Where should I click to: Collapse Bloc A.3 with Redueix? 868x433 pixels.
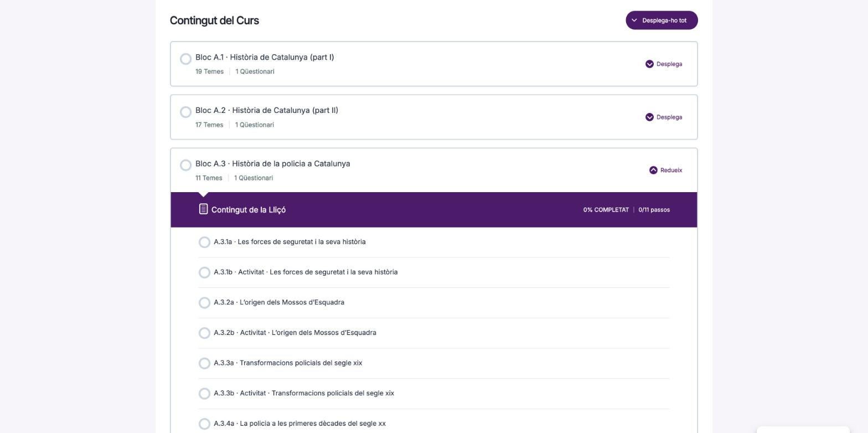tap(665, 171)
